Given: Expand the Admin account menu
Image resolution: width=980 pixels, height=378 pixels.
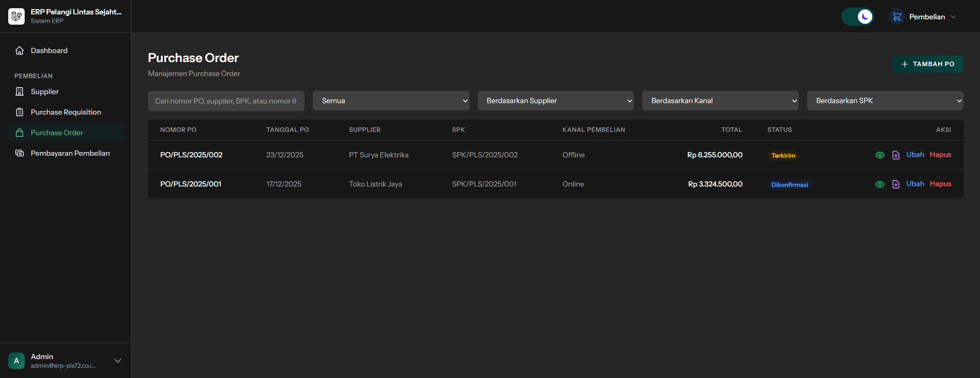Looking at the screenshot, I should (x=118, y=361).
